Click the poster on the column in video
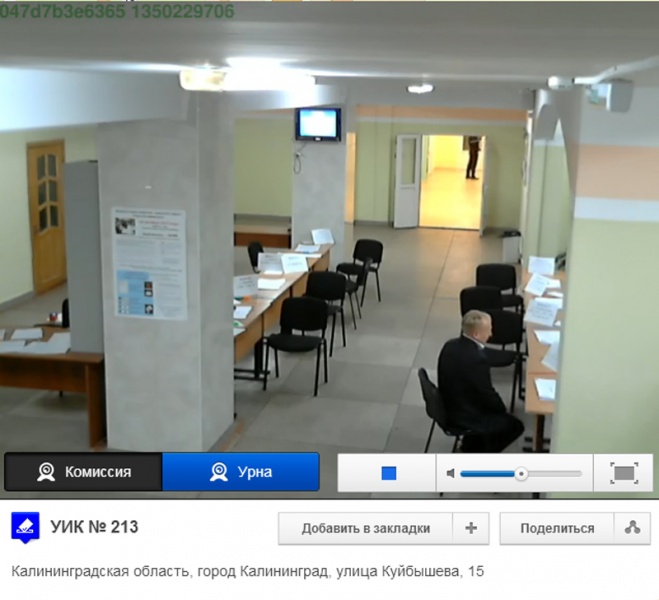The width and height of the screenshot is (659, 600). pos(148,262)
